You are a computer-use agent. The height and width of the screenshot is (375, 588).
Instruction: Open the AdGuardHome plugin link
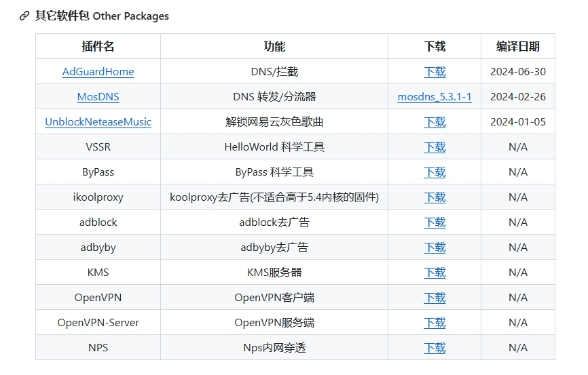[98, 72]
